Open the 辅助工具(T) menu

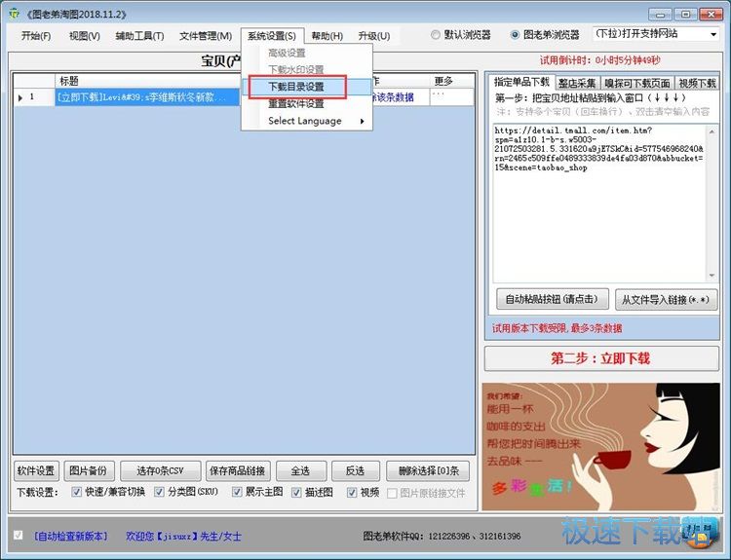click(139, 36)
